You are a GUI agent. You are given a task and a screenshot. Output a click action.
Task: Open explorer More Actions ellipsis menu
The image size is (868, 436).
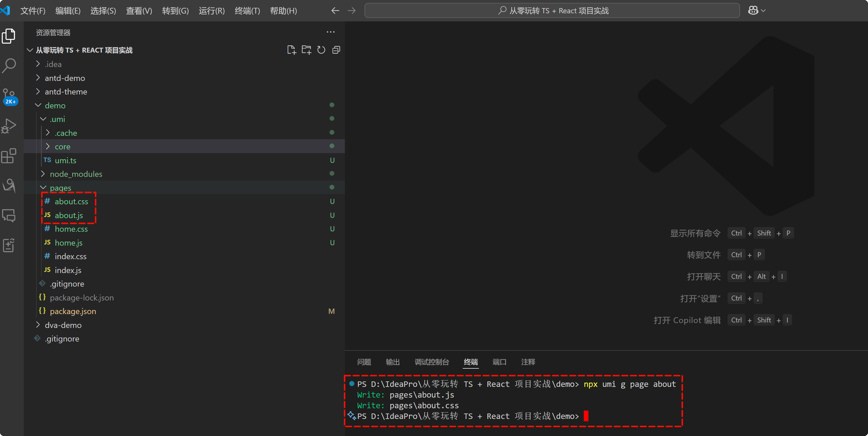tap(330, 32)
